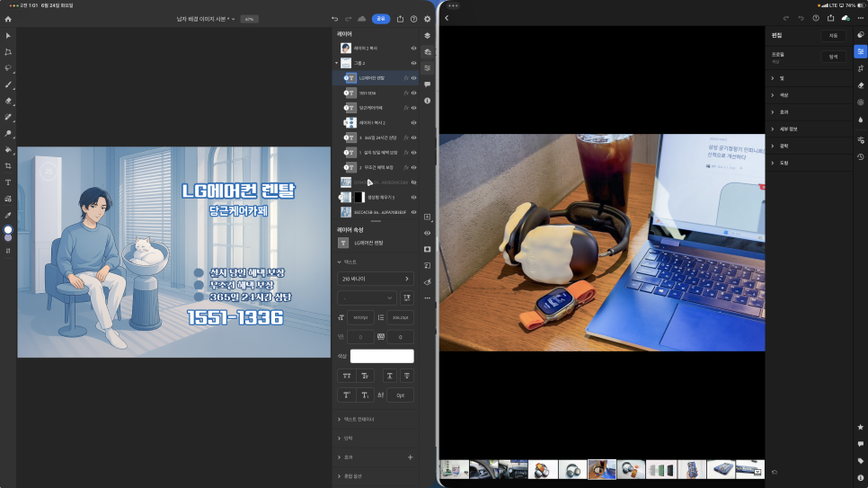This screenshot has width=868, height=488.
Task: Add a layer mask icon in Photoshop
Action: (x=428, y=249)
